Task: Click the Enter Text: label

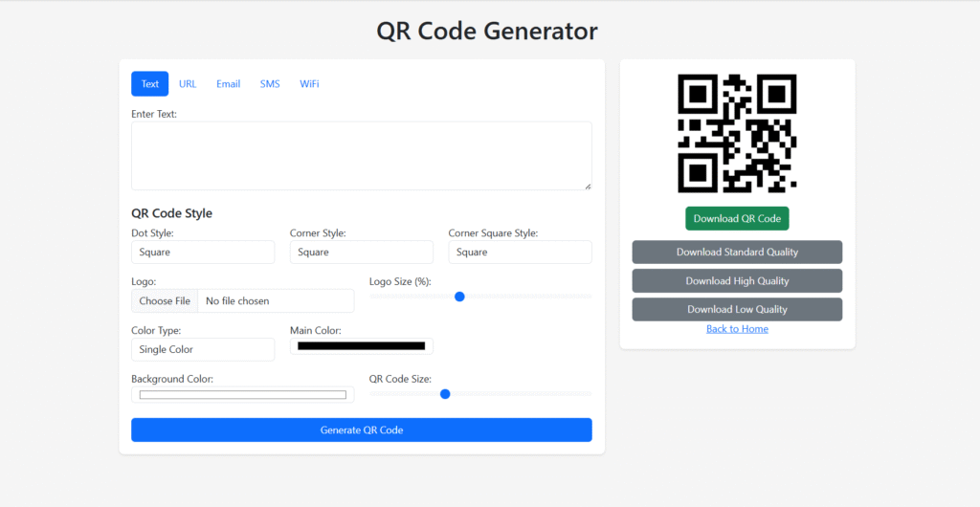Action: point(154,114)
